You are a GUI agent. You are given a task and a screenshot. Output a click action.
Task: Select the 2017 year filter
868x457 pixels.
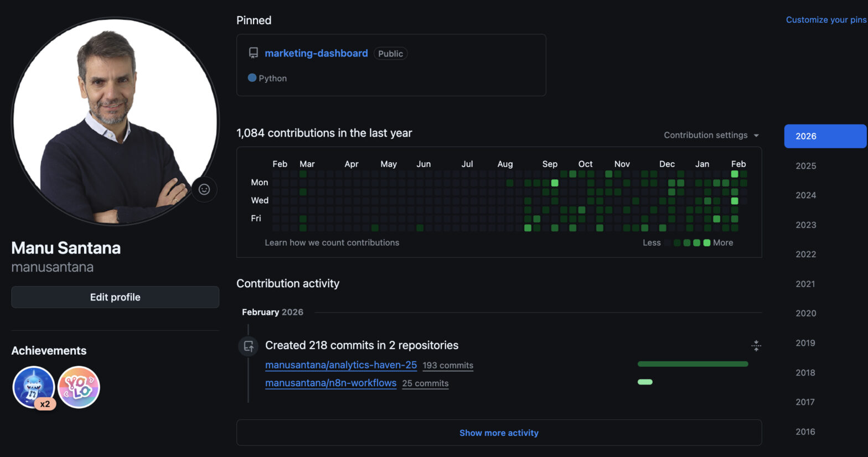tap(805, 402)
